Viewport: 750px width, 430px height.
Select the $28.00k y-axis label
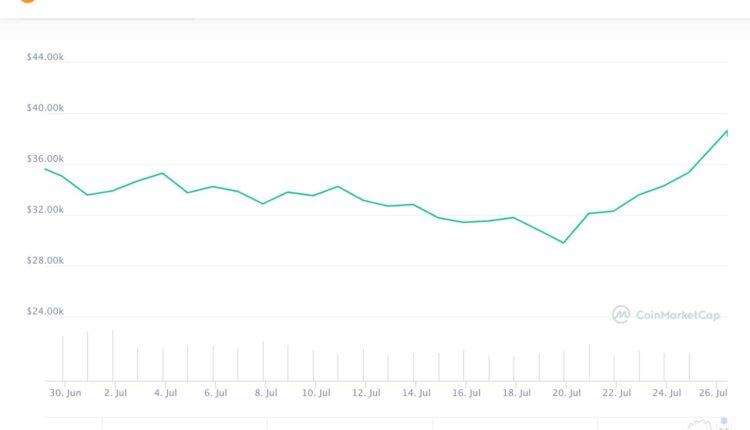[x=45, y=261]
